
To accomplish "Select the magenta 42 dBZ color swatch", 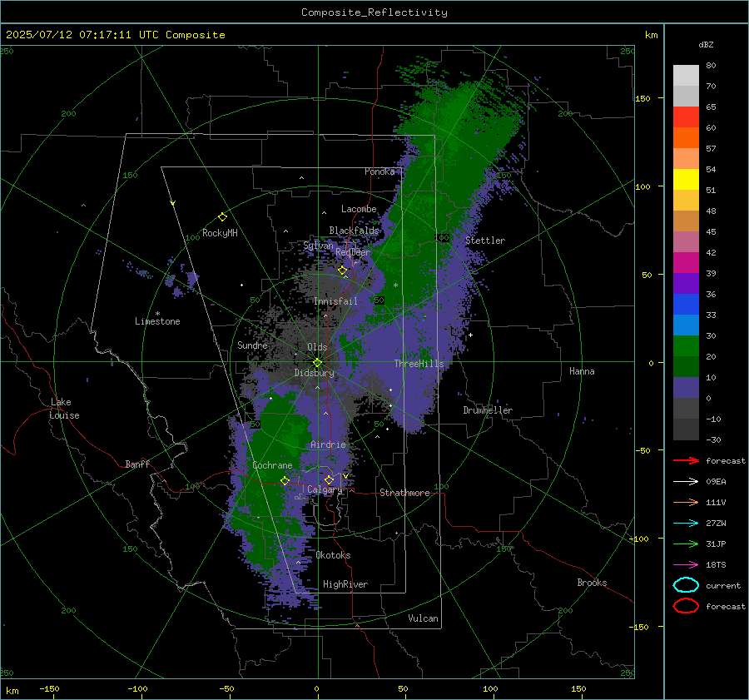I will coord(686,262).
